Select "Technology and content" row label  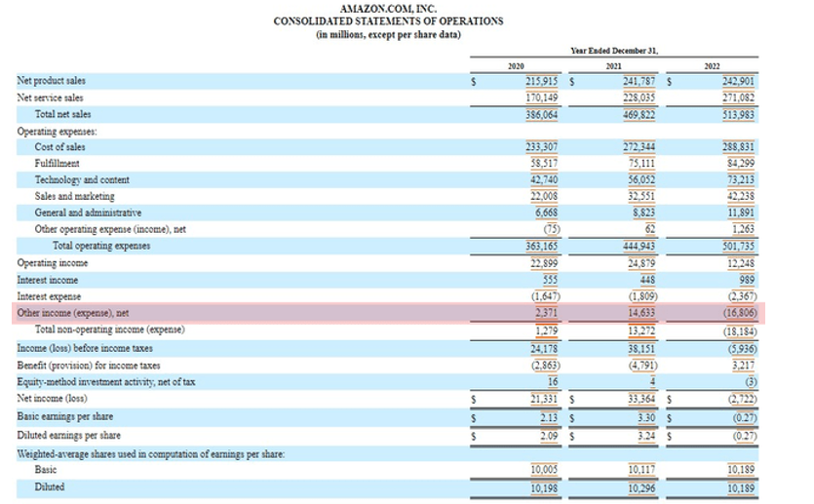point(82,180)
